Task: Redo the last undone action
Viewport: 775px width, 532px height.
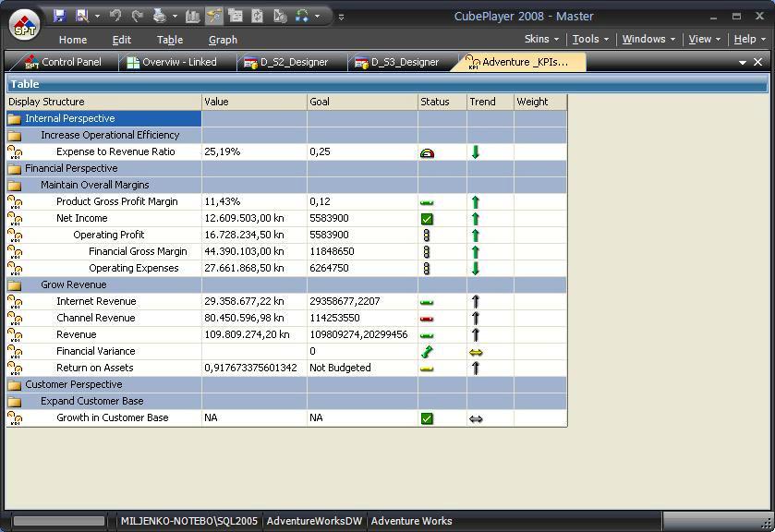Action: coord(137,16)
